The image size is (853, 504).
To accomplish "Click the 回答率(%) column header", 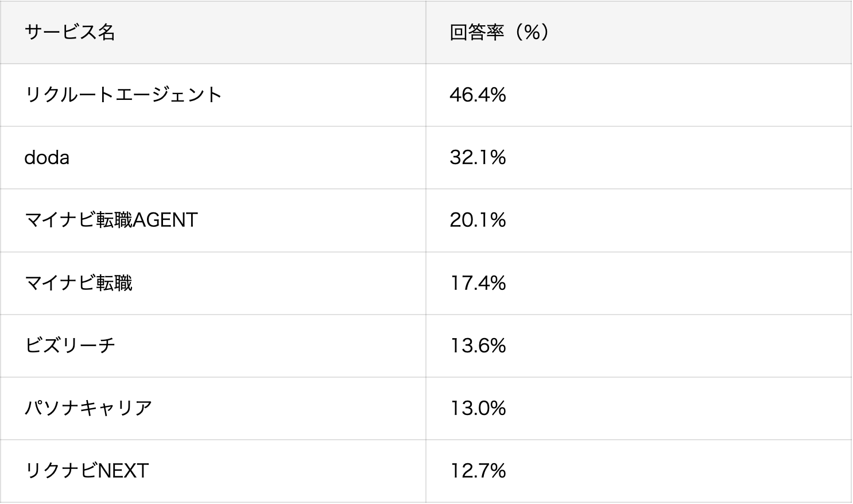I will (499, 32).
